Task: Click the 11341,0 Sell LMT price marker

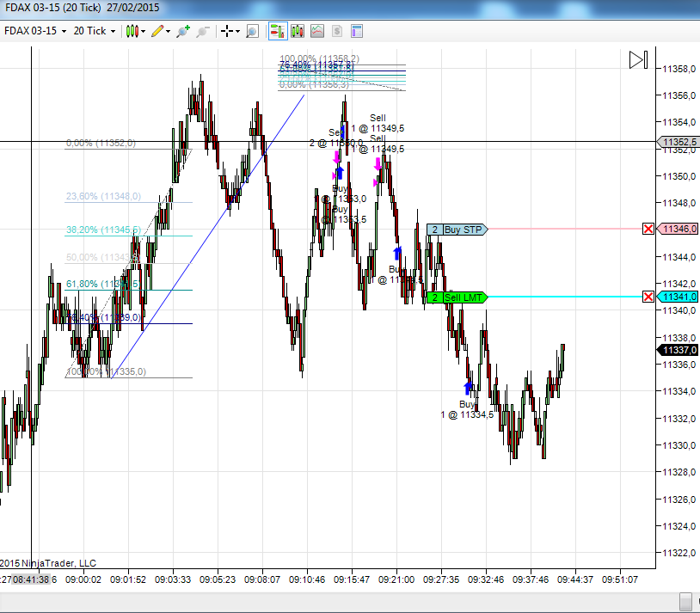Action: 678,297
